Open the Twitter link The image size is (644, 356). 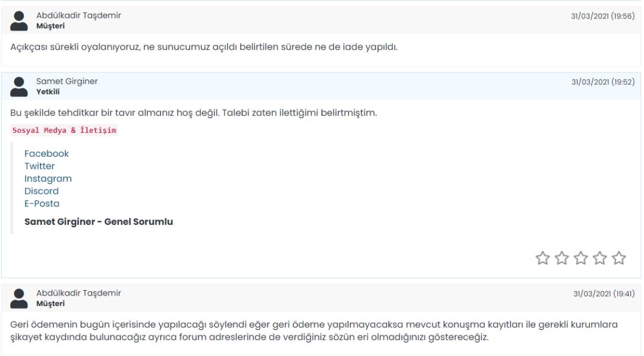(39, 166)
